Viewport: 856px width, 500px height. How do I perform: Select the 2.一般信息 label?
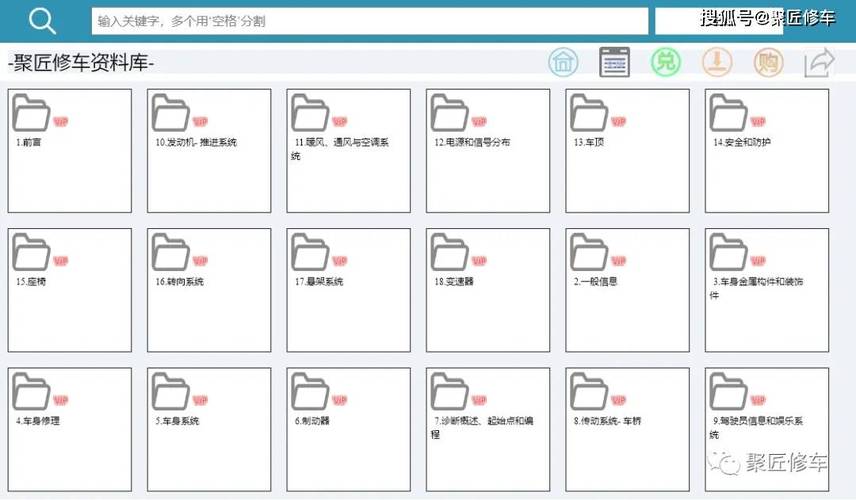596,282
